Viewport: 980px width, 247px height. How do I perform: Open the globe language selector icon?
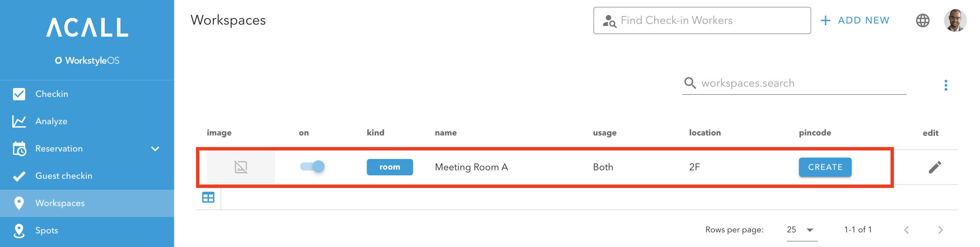coord(922,20)
